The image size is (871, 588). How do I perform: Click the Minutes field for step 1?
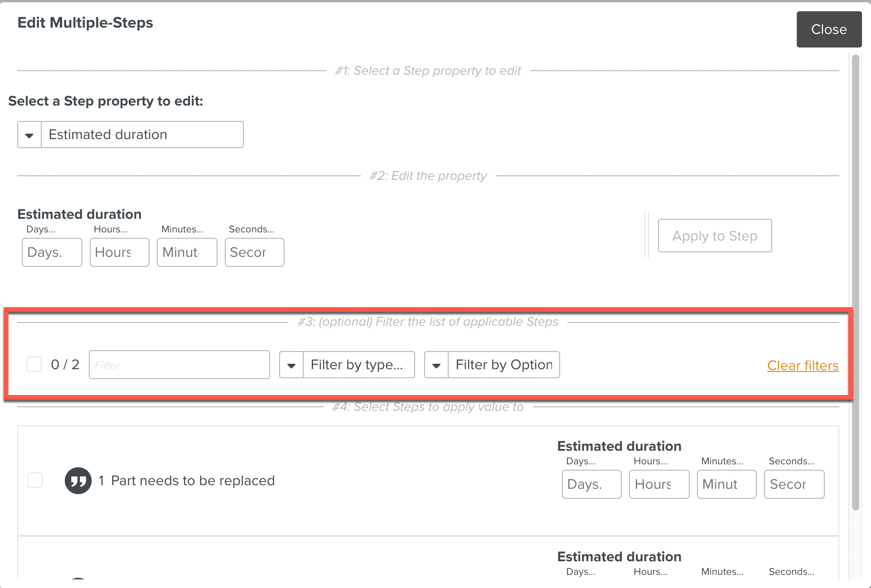point(726,484)
